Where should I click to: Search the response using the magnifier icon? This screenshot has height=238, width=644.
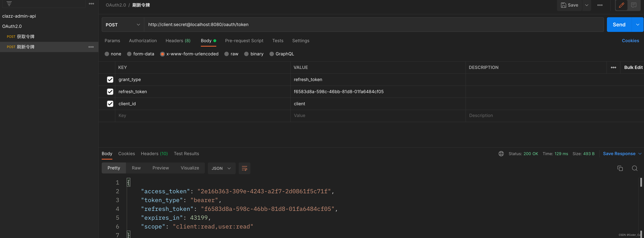[x=635, y=168]
